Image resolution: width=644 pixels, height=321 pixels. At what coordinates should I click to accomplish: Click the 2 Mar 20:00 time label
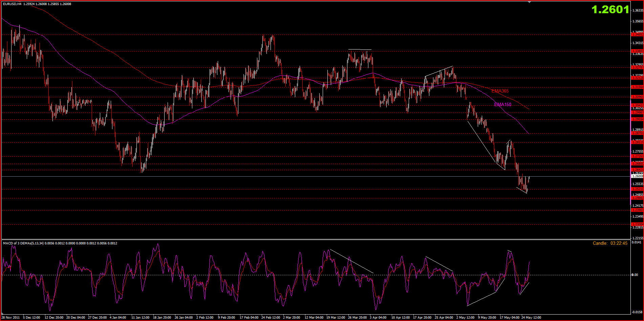click(292, 318)
